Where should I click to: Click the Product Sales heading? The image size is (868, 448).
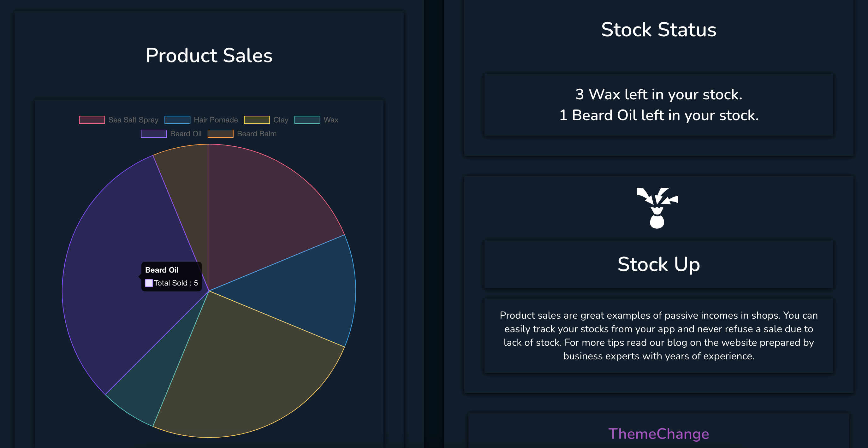pyautogui.click(x=209, y=56)
